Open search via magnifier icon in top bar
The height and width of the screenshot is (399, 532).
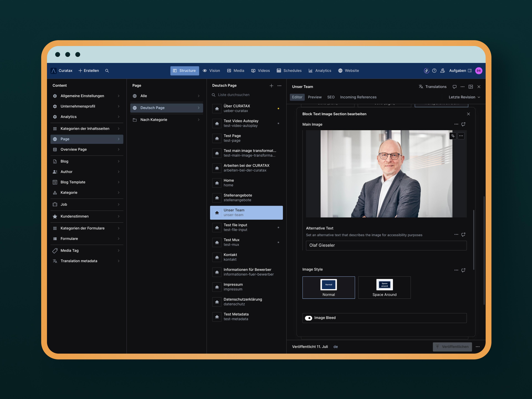(107, 71)
